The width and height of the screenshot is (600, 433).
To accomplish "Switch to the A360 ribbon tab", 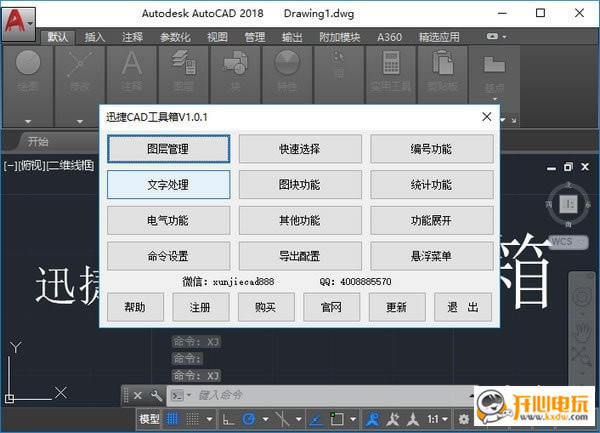I will click(389, 37).
